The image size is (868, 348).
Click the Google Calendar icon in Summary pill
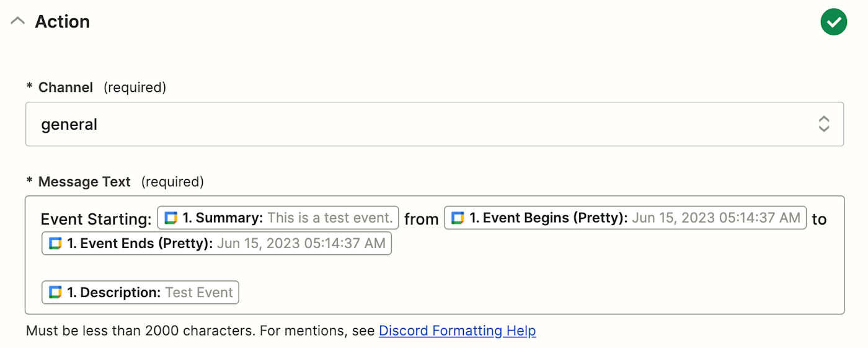(x=171, y=218)
